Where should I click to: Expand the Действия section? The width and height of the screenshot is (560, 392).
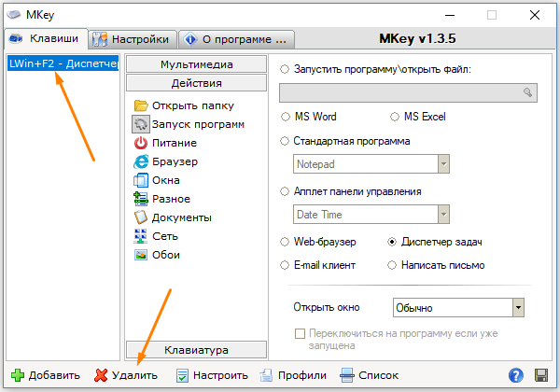pyautogui.click(x=196, y=83)
